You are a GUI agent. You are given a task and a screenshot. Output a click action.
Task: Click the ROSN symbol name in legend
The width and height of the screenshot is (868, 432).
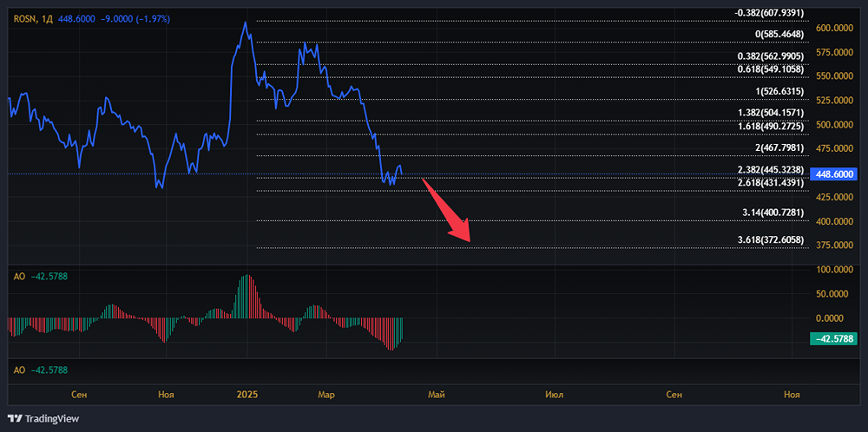pos(24,17)
